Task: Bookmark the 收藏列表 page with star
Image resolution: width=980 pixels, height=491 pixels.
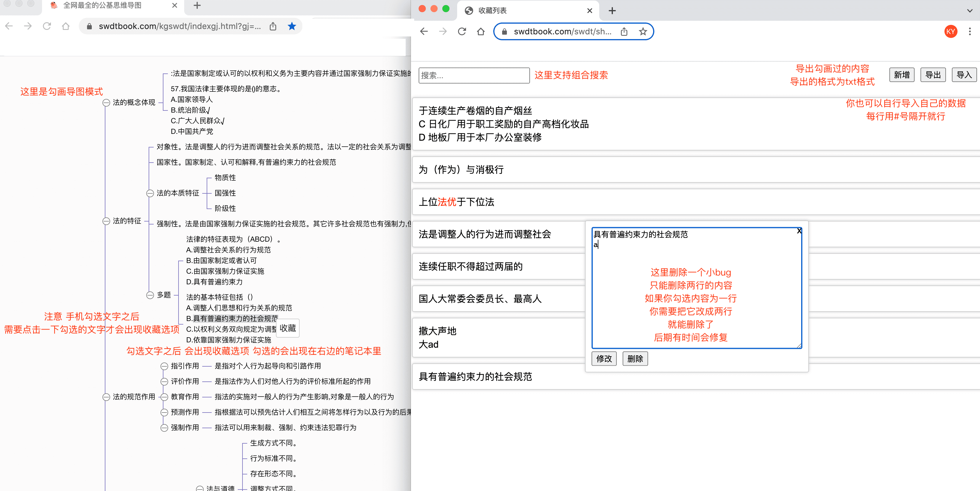Action: pos(643,31)
